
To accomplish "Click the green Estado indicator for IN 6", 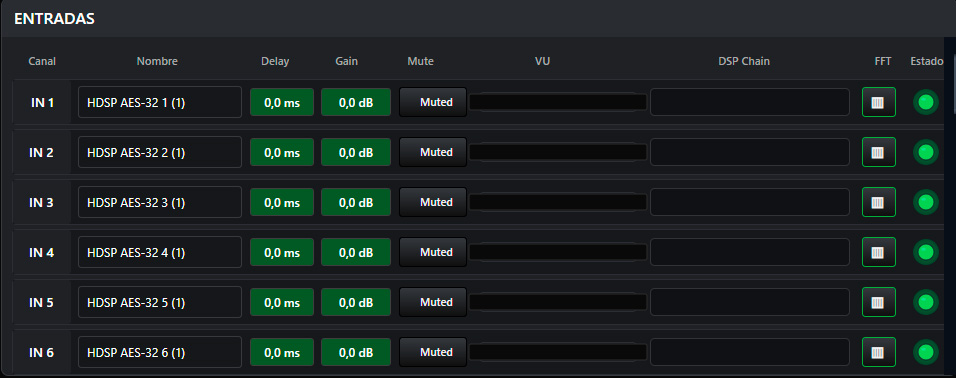I will tap(926, 352).
